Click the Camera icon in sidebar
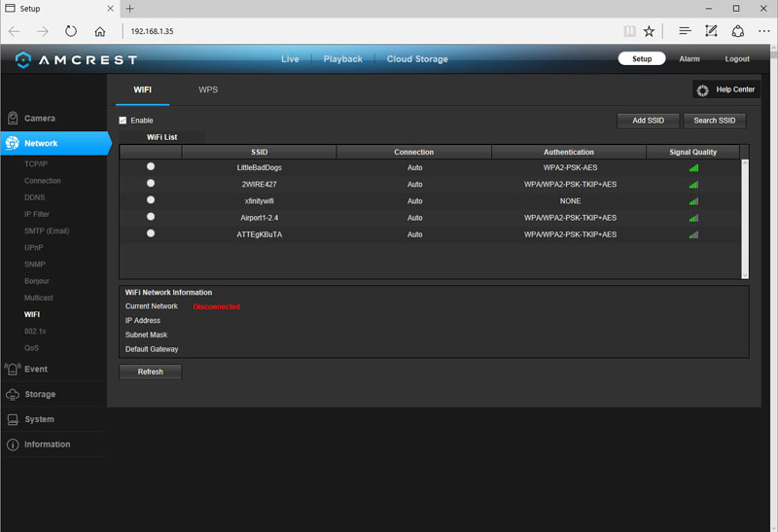Screen dimensions: 778x532 13,119
